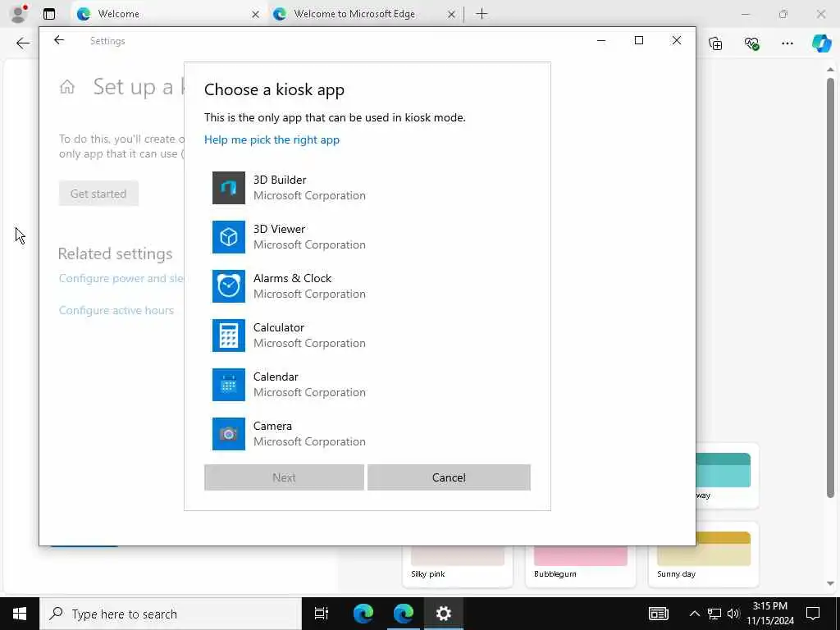This screenshot has height=630, width=840.
Task: Open Edge Settings and more ellipsis
Action: pyautogui.click(x=787, y=43)
